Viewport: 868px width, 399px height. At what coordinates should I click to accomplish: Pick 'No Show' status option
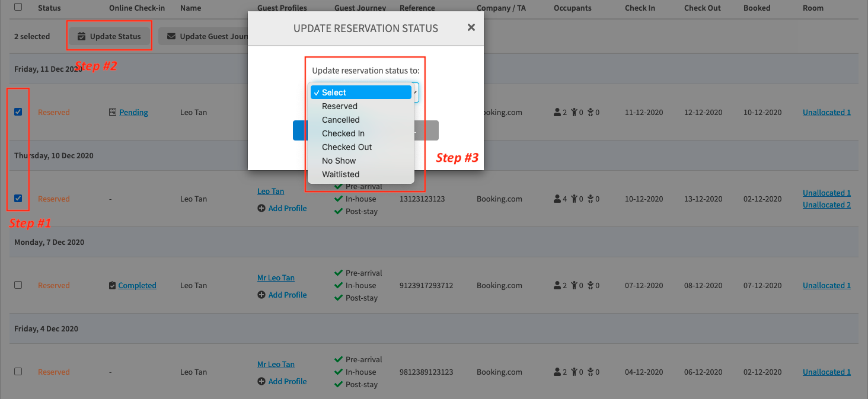click(x=339, y=161)
